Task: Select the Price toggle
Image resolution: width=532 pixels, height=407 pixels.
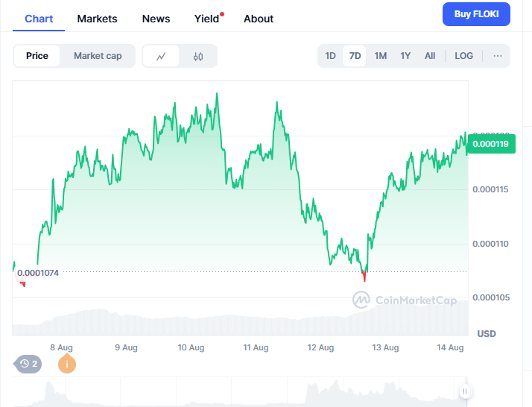Action: pyautogui.click(x=37, y=56)
